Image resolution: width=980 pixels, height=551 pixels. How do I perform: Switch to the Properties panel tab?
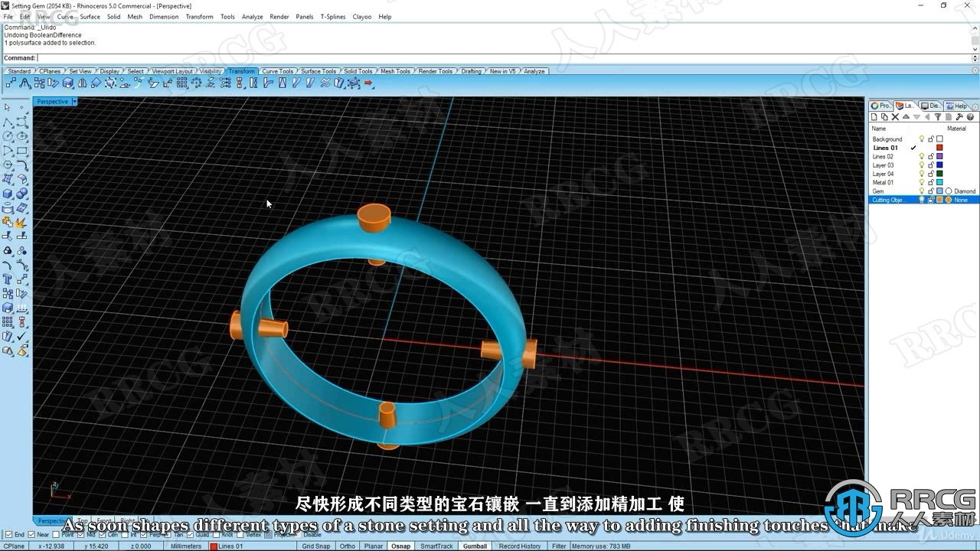click(x=880, y=106)
